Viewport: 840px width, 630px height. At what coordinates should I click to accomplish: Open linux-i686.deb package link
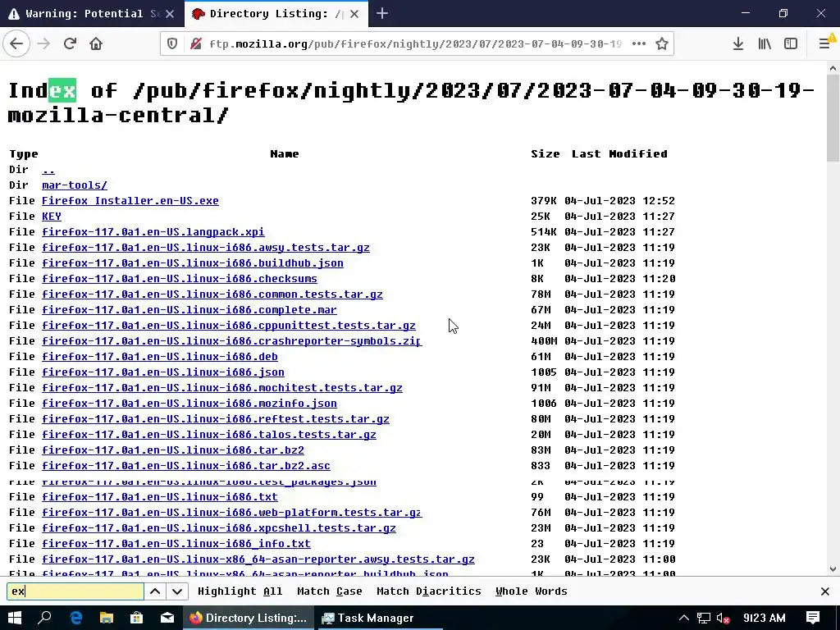click(x=160, y=356)
